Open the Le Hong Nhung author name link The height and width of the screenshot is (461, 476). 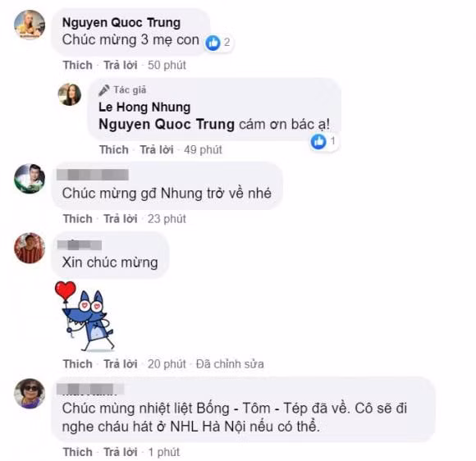coord(144,107)
